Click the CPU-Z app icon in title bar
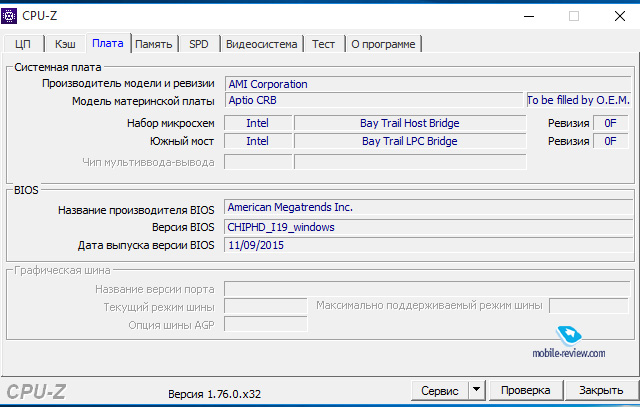 click(9, 16)
